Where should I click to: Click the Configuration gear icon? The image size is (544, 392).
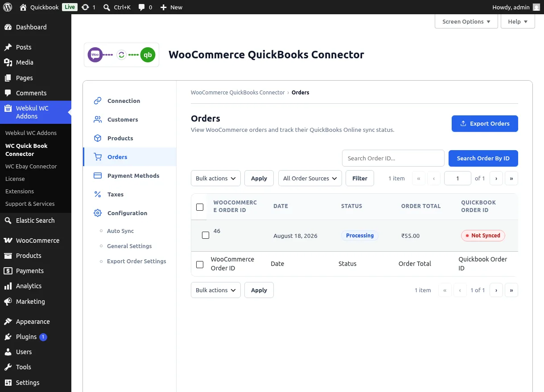coord(98,213)
